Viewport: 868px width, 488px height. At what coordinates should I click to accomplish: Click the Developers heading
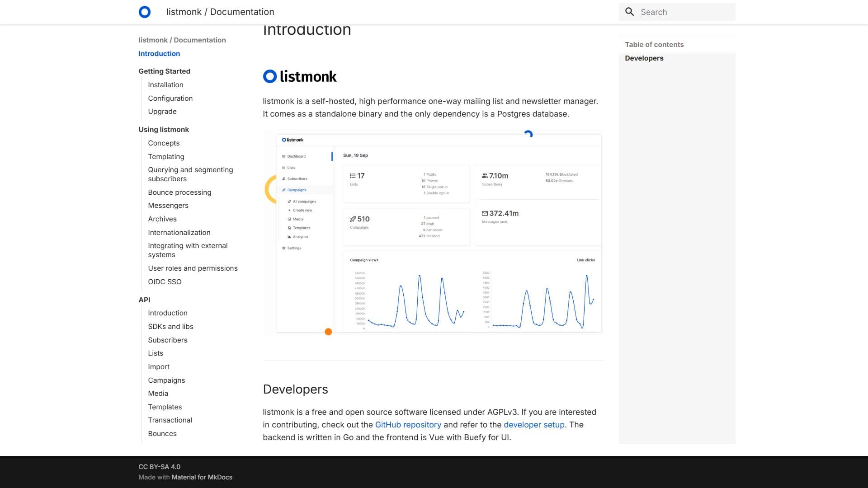(x=295, y=389)
